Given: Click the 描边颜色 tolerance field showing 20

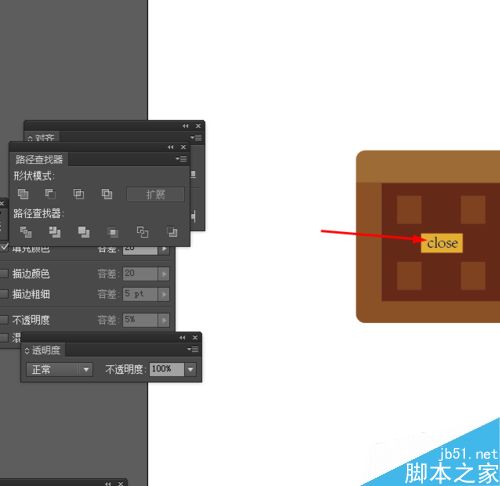Looking at the screenshot, I should pos(140,274).
